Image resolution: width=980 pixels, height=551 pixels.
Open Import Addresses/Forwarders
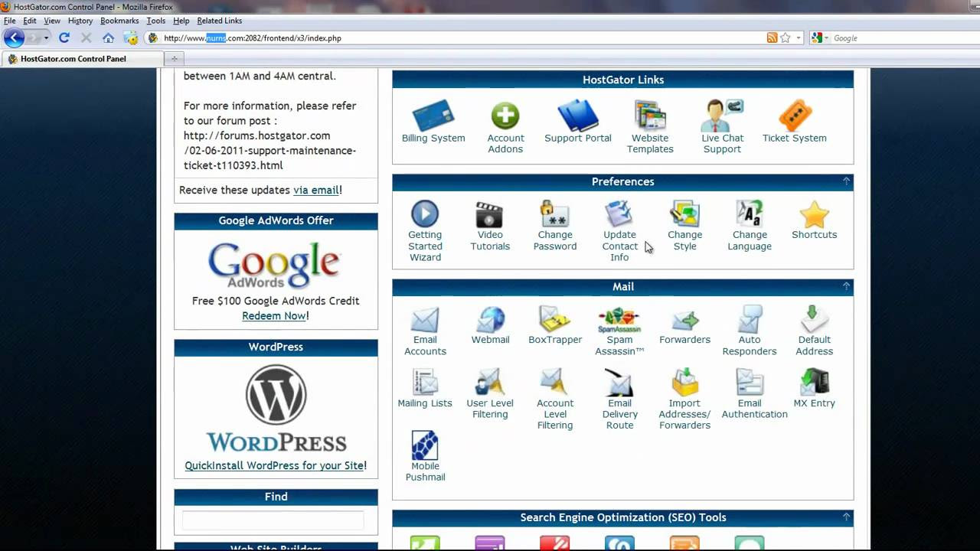point(684,399)
